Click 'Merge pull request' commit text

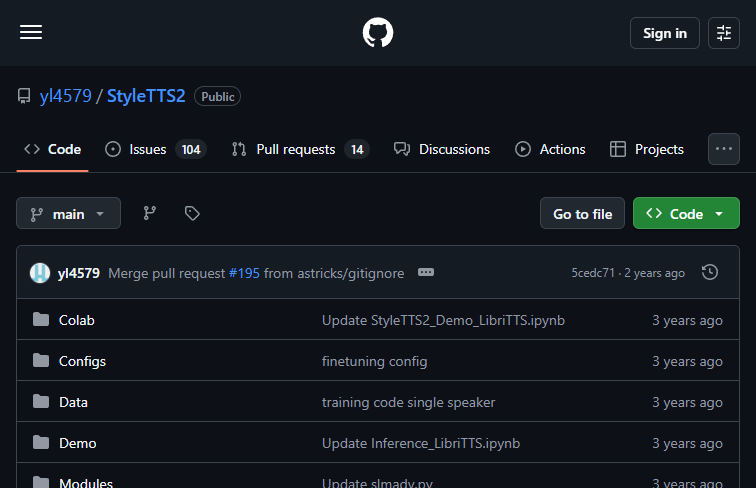tap(167, 273)
